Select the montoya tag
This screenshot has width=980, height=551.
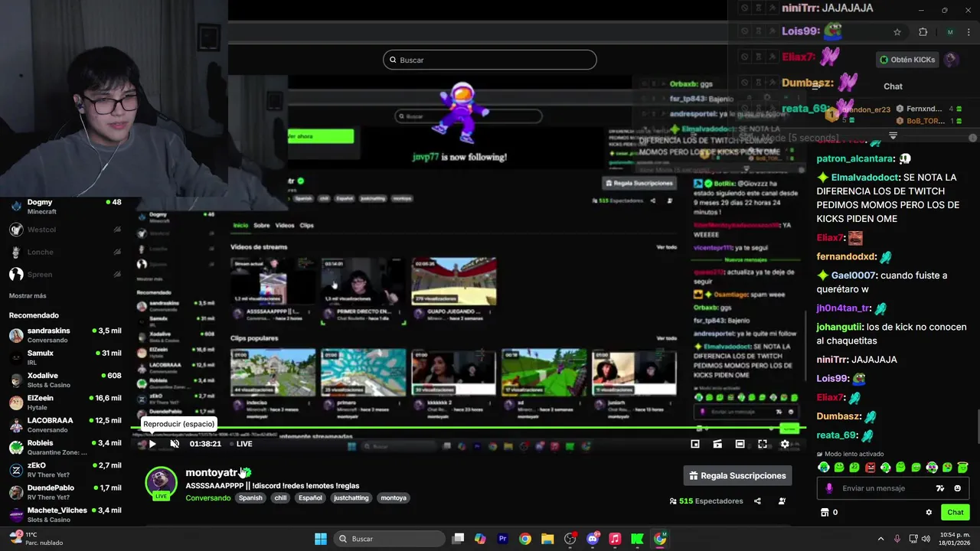point(394,497)
